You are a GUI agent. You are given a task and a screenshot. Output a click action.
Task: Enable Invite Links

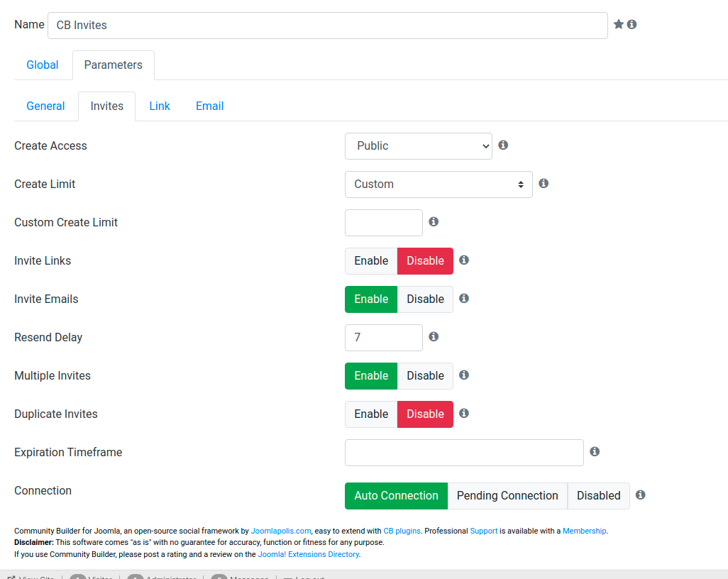coord(371,261)
